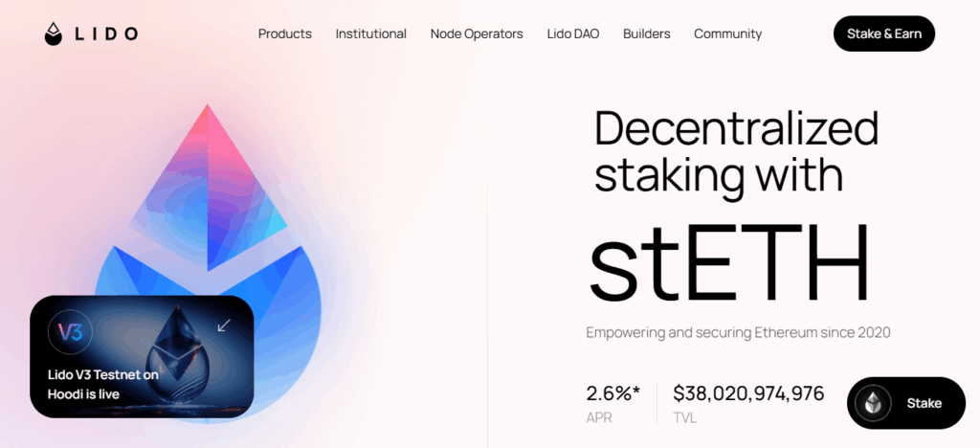Image resolution: width=980 pixels, height=448 pixels.
Task: Open the Products menu
Action: pyautogui.click(x=284, y=34)
